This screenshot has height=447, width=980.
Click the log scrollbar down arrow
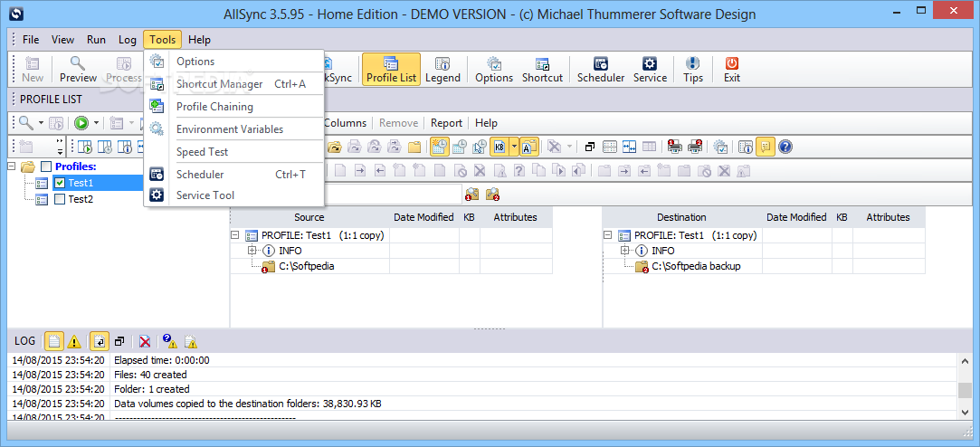(966, 412)
